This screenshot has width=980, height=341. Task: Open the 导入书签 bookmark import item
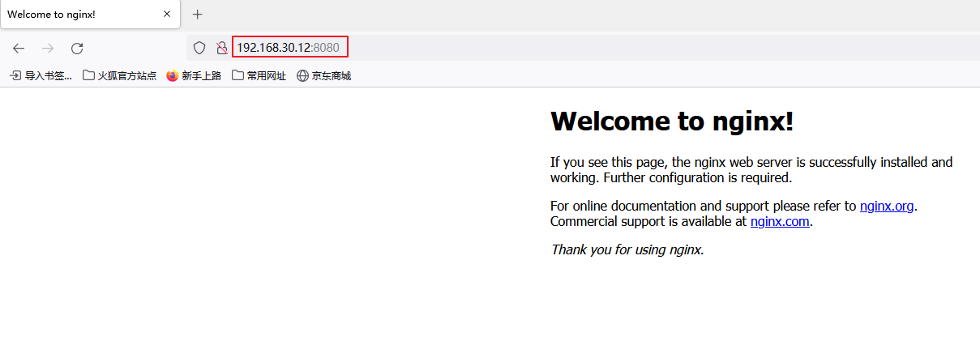click(41, 75)
